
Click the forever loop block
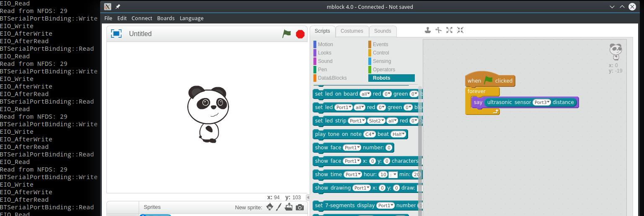coord(476,91)
